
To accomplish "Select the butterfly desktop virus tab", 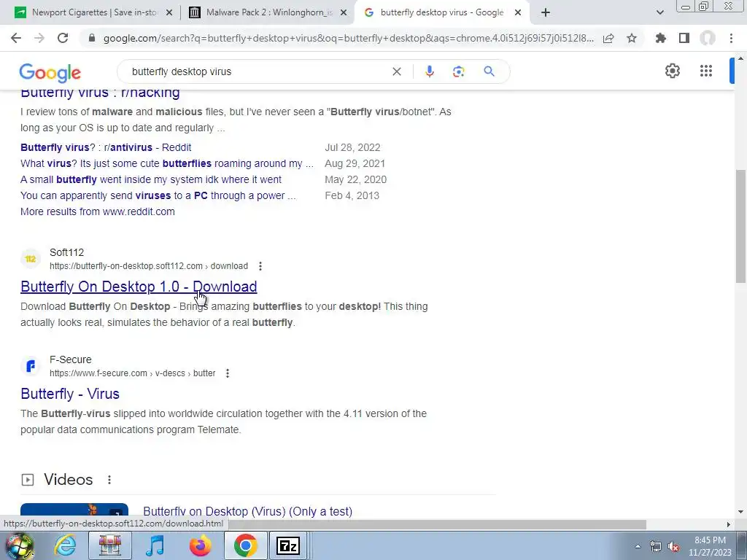I will coord(441,12).
